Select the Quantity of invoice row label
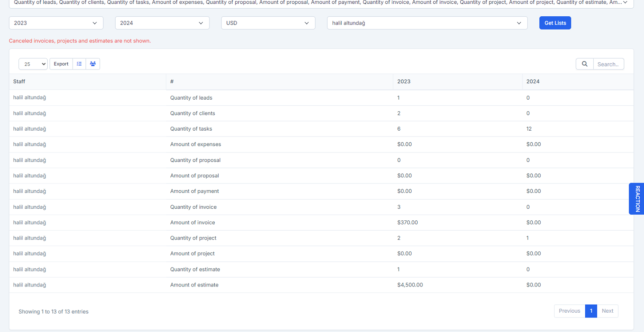 tap(193, 207)
